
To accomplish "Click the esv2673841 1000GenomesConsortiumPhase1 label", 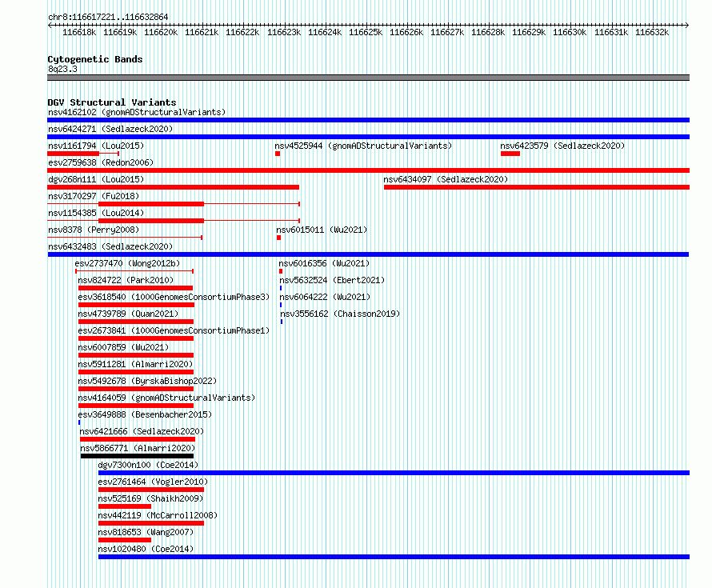I will 174,330.
